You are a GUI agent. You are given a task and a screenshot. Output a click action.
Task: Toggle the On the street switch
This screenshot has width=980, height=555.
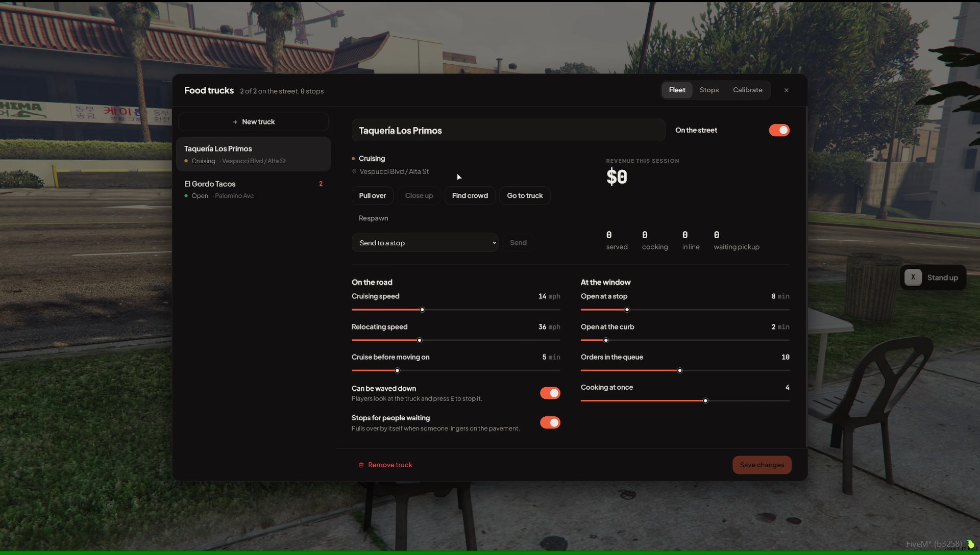point(779,130)
